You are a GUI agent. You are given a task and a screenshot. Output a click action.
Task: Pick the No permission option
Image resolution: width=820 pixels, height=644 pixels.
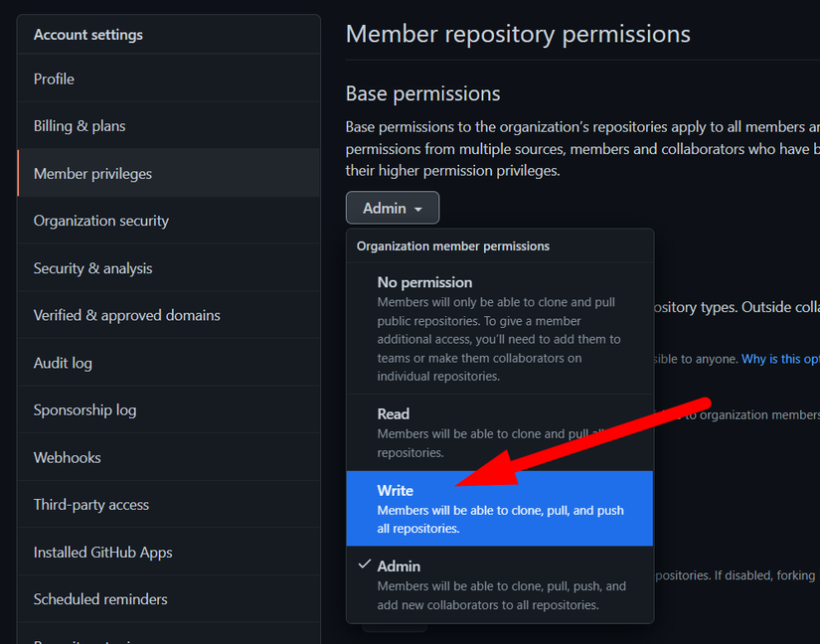click(x=499, y=328)
